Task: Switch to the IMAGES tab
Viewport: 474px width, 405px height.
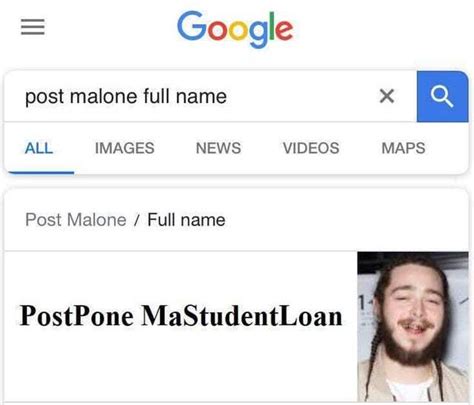Action: point(125,148)
